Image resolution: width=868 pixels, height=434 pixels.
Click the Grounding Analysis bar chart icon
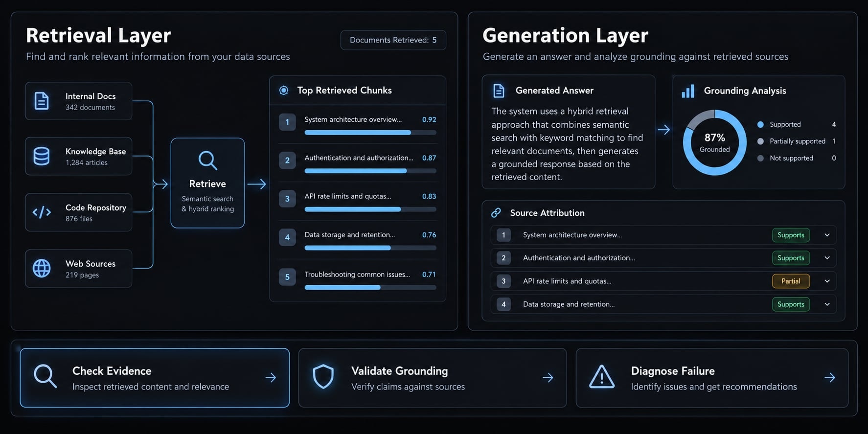coord(688,91)
